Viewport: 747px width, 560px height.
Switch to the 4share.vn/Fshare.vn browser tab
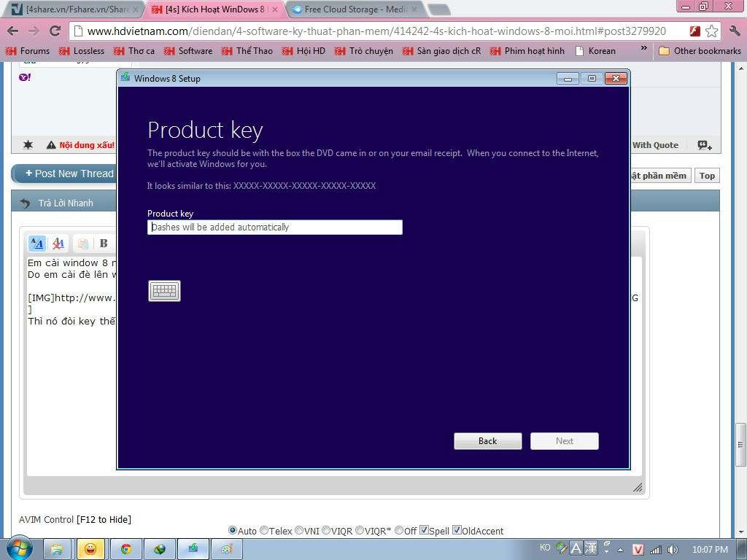point(74,9)
